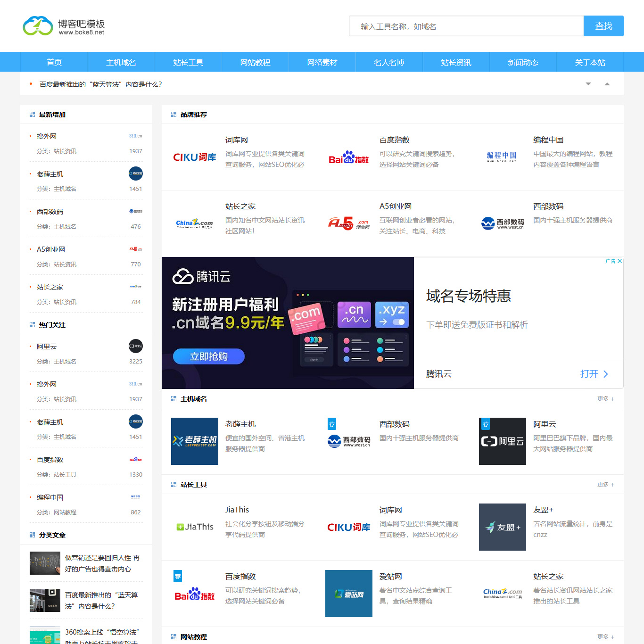This screenshot has width=644, height=644.
Task: Open the 站长资讯 navigation tab
Action: [456, 62]
